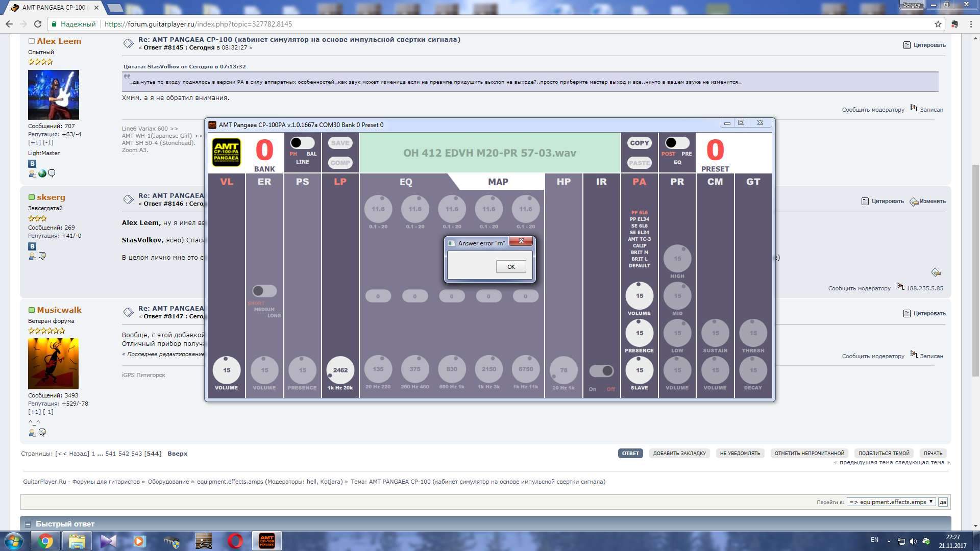Image resolution: width=980 pixels, height=551 pixels.
Task: Open the equipment.effects.amps jump-to dropdown
Action: [891, 502]
